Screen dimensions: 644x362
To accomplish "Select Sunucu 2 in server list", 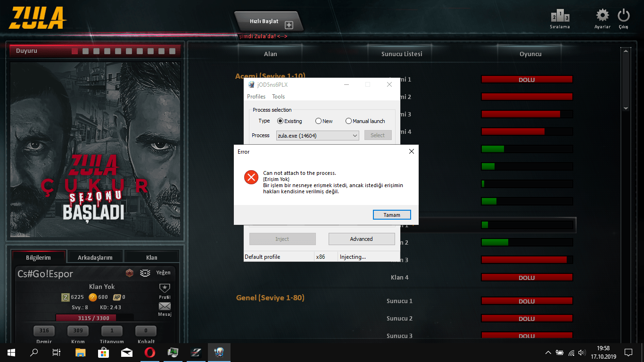I will 400,319.
